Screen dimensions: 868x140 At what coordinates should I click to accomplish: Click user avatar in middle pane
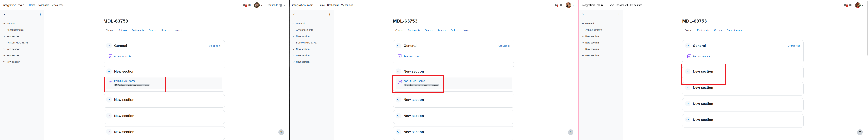(569, 5)
